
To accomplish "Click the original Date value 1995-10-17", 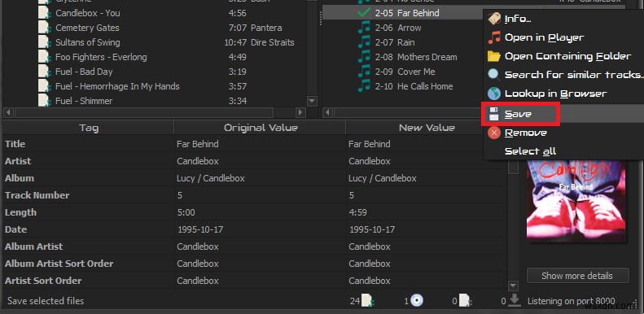I will pos(200,229).
